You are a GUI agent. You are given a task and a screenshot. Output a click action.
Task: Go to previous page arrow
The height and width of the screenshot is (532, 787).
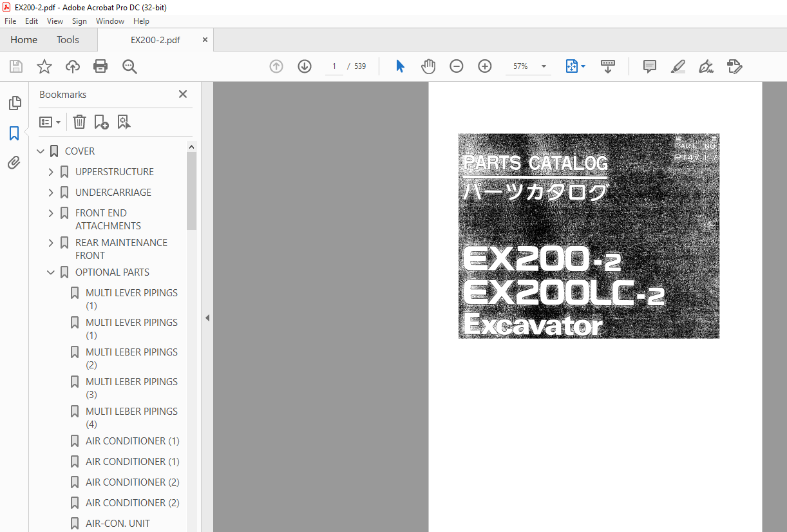click(276, 66)
